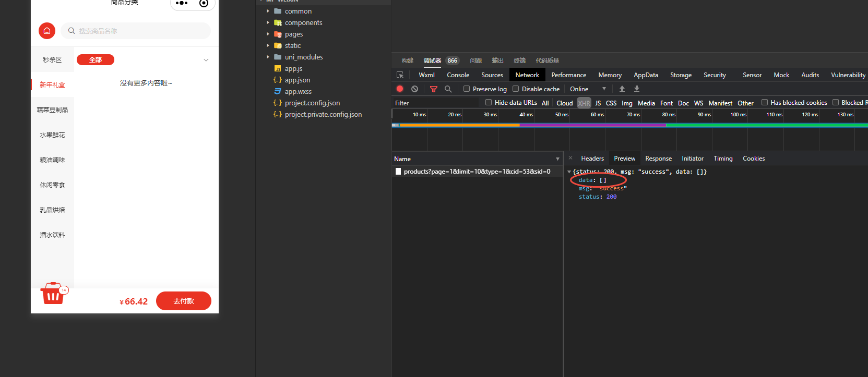Image resolution: width=868 pixels, height=377 pixels.
Task: Expand the components folder
Action: click(268, 22)
